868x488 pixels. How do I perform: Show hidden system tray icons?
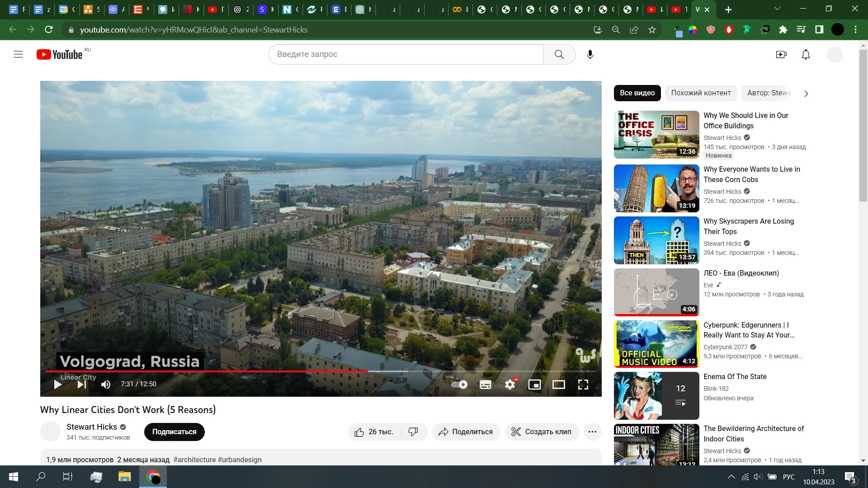(731, 477)
